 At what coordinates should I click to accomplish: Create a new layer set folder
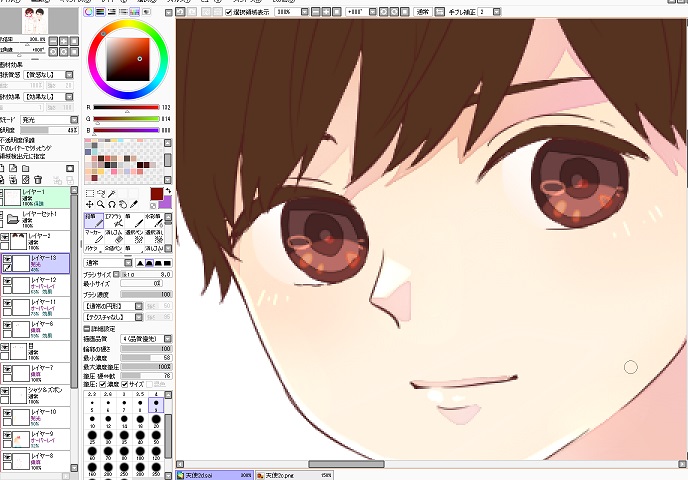pos(25,168)
